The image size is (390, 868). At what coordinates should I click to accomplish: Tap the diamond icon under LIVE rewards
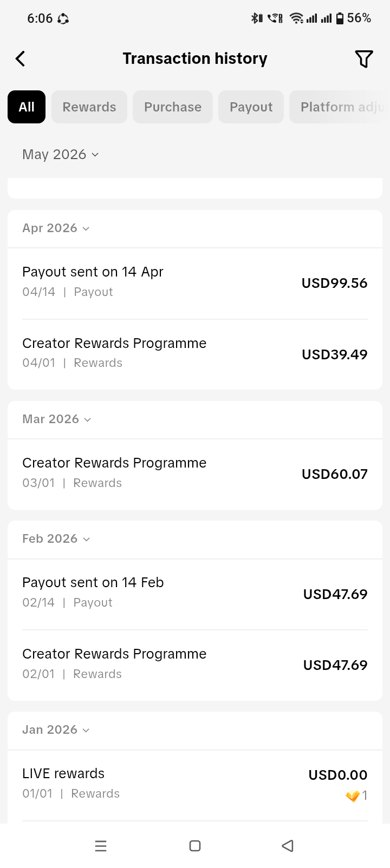[353, 795]
